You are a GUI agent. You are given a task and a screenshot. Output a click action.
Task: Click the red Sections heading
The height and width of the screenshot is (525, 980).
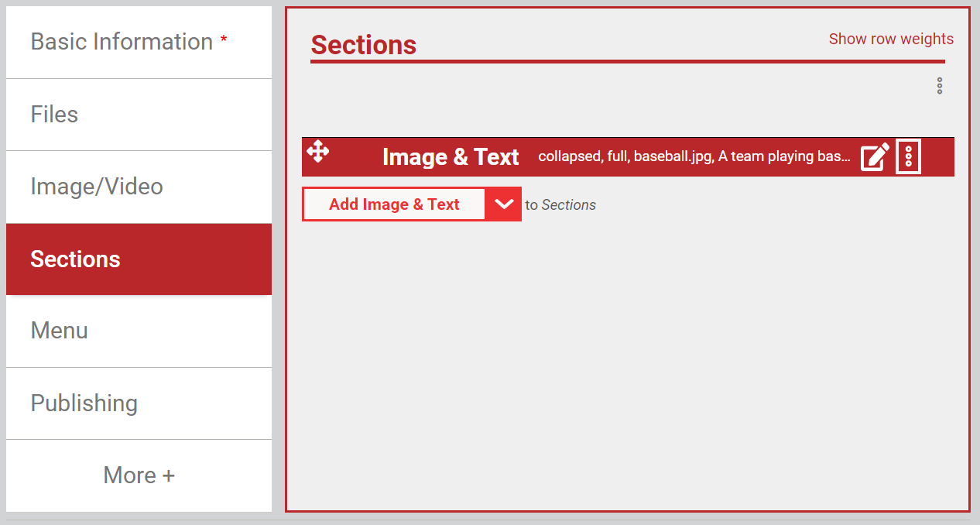tap(364, 45)
